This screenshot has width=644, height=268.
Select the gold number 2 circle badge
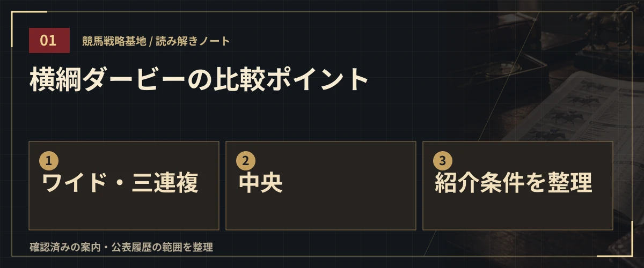click(246, 161)
